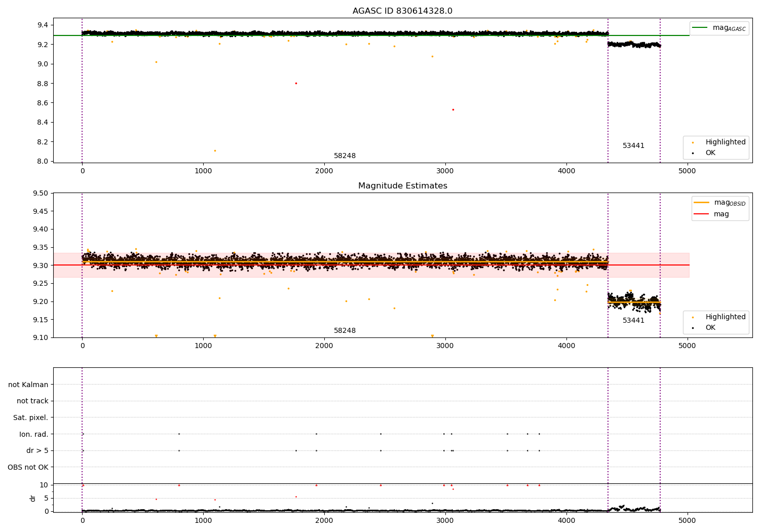The height and width of the screenshot is (532, 760).
Task: Click x-axis tick '3000' under the bottom panel
Action: (x=445, y=520)
